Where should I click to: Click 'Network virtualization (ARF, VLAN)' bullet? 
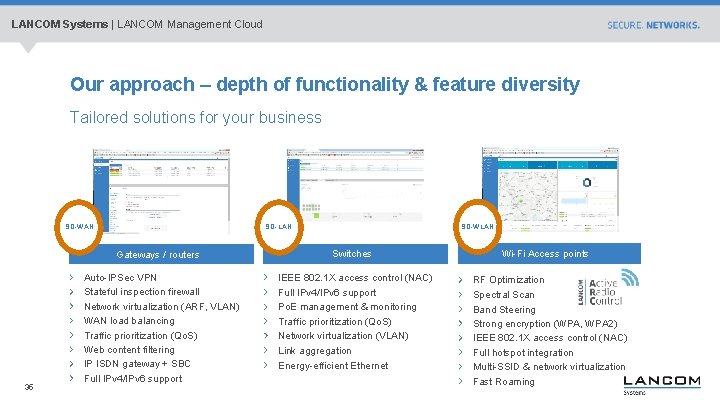click(162, 306)
